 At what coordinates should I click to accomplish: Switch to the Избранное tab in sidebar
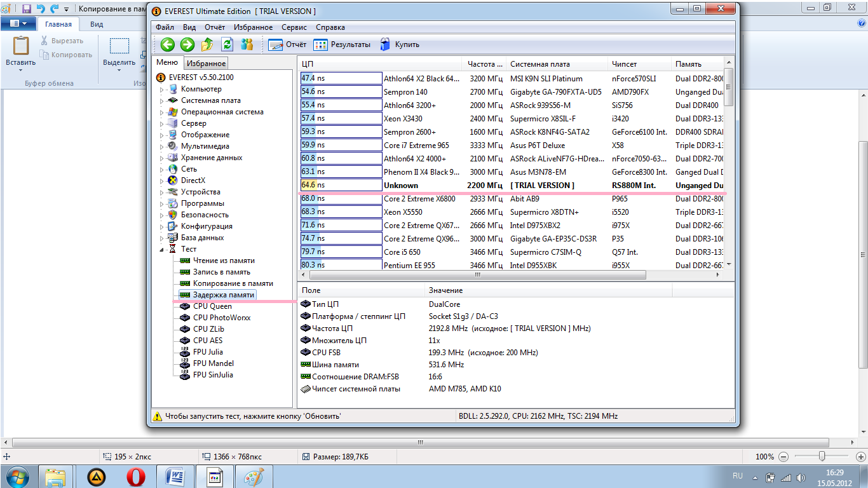tap(206, 64)
